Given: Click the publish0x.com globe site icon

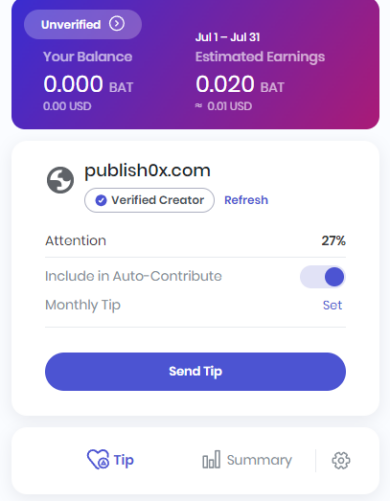Looking at the screenshot, I should click(x=60, y=180).
